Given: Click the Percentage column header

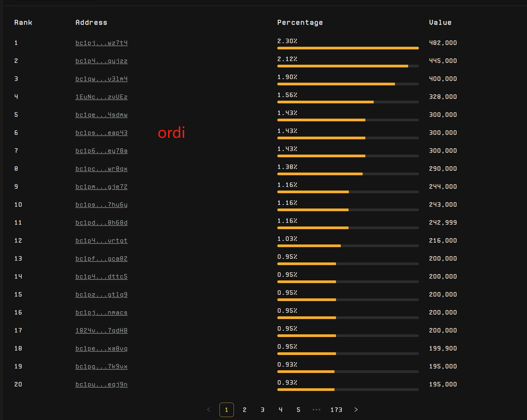Looking at the screenshot, I should (x=300, y=22).
